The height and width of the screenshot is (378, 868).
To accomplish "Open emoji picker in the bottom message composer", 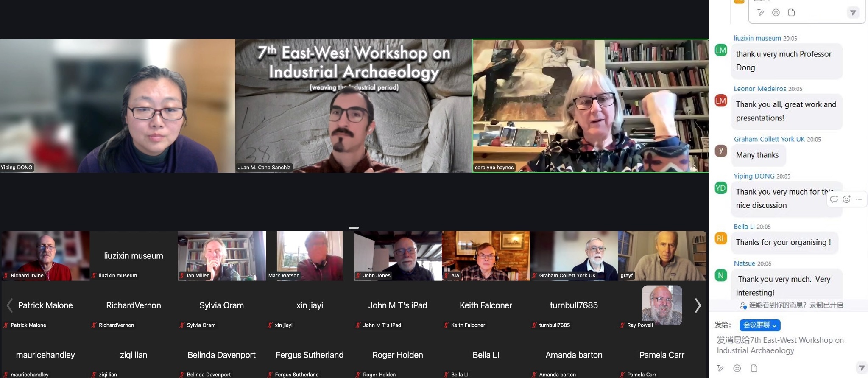I will coord(737,368).
